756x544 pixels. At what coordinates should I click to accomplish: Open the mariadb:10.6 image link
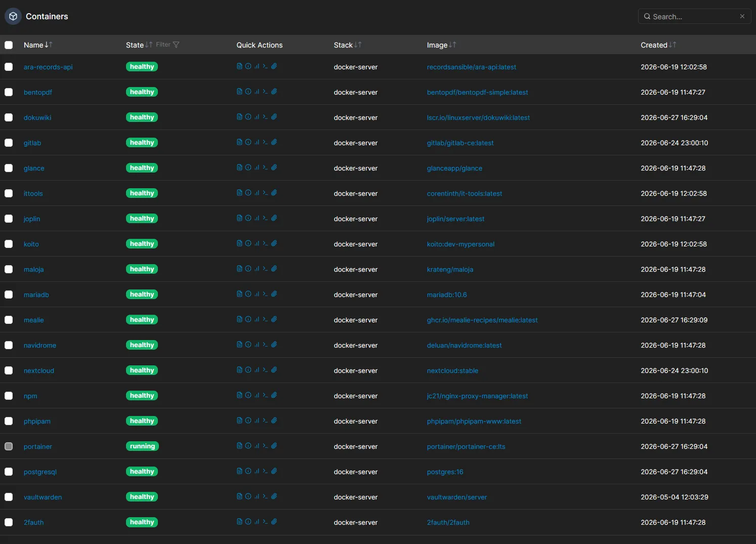(447, 295)
